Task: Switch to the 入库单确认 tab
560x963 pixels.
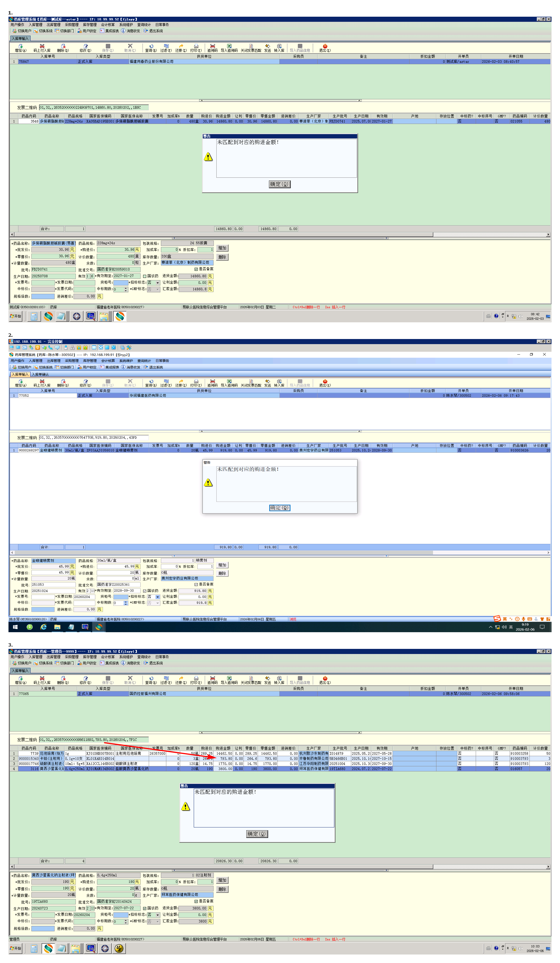Action: tap(40, 374)
